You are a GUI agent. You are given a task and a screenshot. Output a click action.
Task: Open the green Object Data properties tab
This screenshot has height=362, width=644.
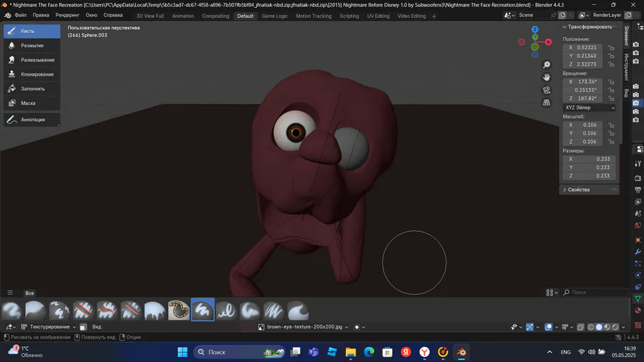[638, 298]
